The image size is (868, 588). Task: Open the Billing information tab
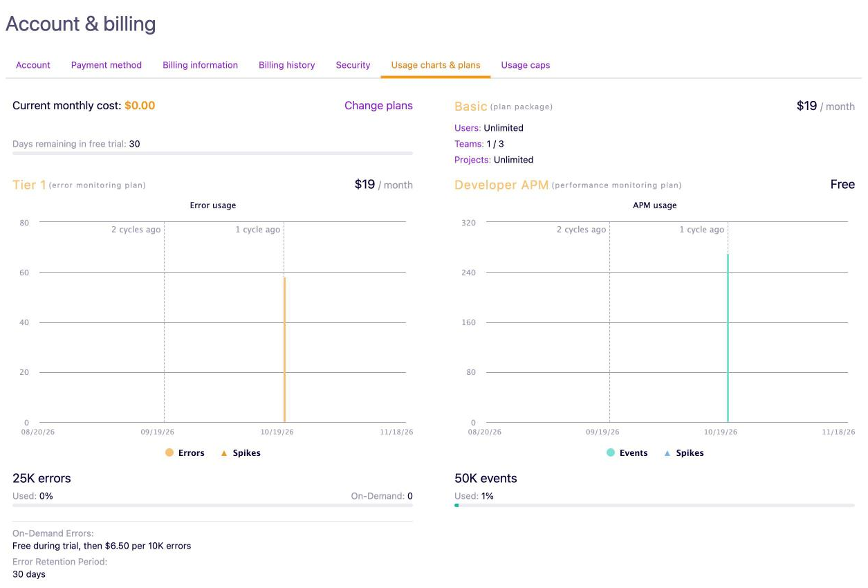[x=201, y=65]
